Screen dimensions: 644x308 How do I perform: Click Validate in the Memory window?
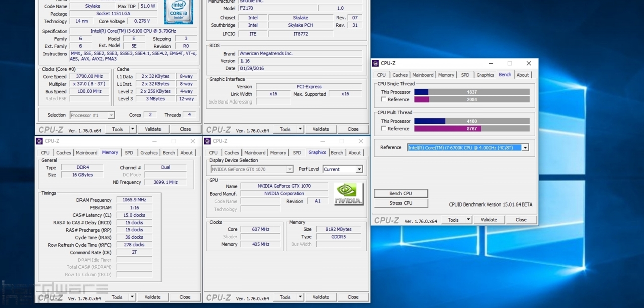pos(153,297)
